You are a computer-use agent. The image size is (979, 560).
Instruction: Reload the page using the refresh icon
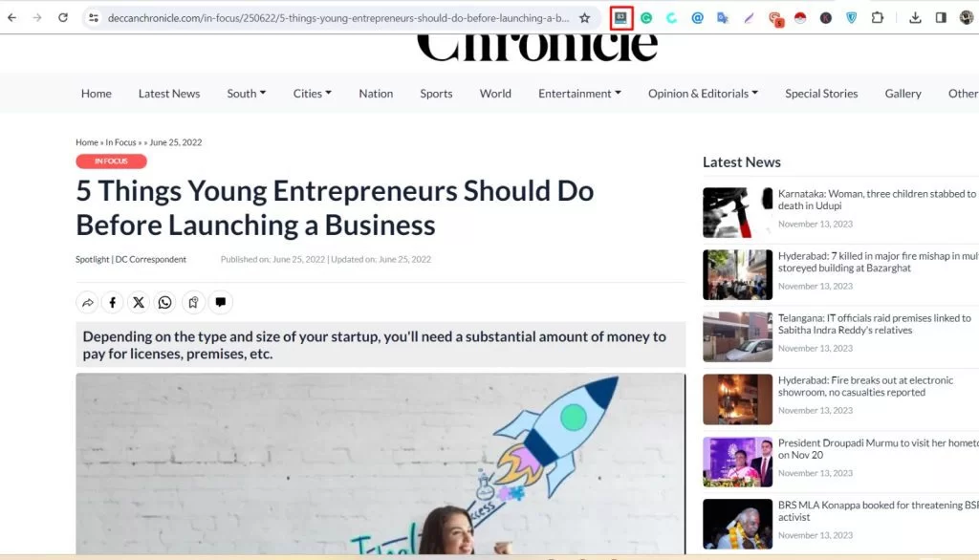pyautogui.click(x=63, y=17)
